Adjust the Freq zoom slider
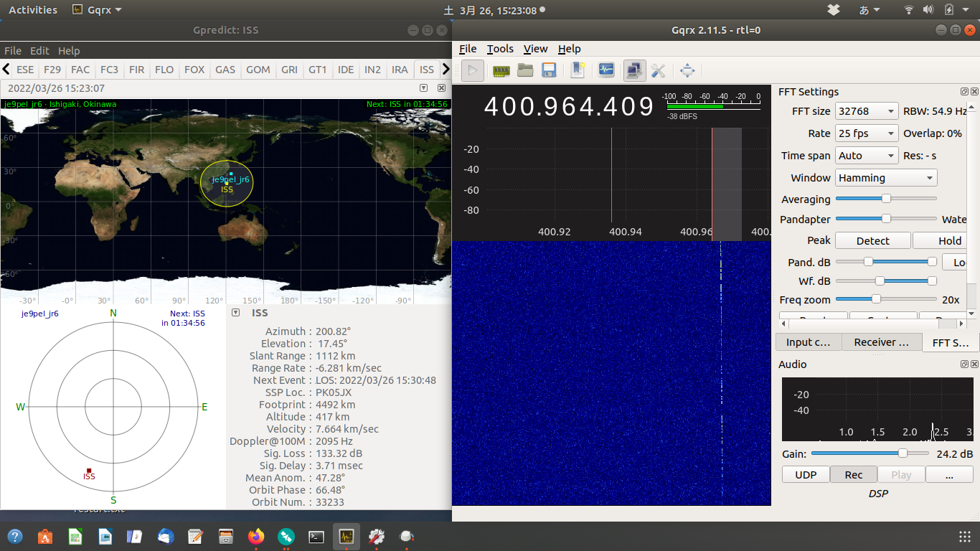The image size is (980, 551). click(x=886, y=299)
